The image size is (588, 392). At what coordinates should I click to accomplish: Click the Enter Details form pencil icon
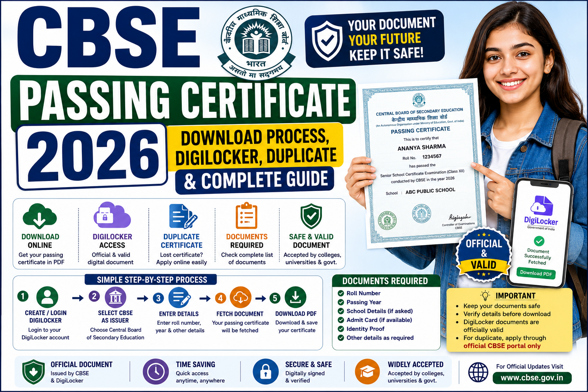click(x=180, y=297)
